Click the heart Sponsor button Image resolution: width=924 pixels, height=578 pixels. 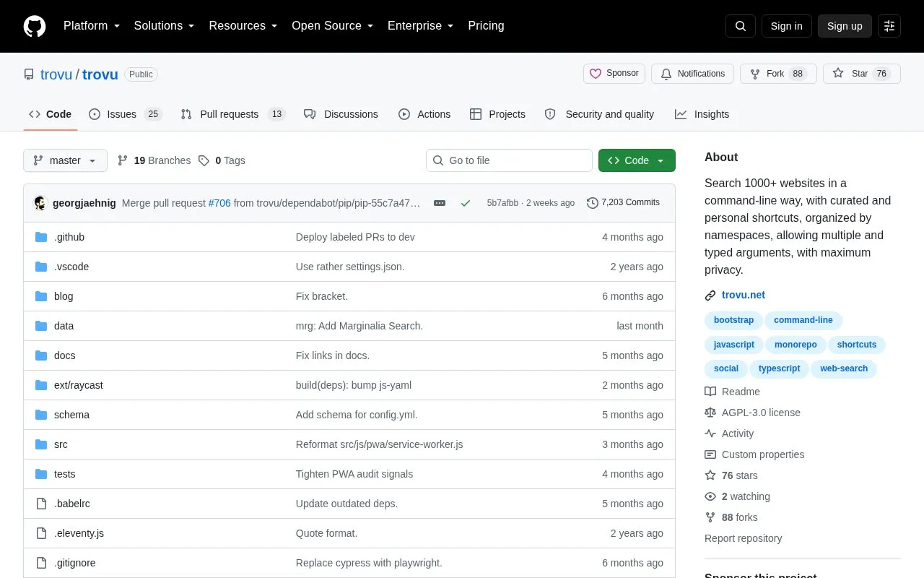click(x=614, y=74)
